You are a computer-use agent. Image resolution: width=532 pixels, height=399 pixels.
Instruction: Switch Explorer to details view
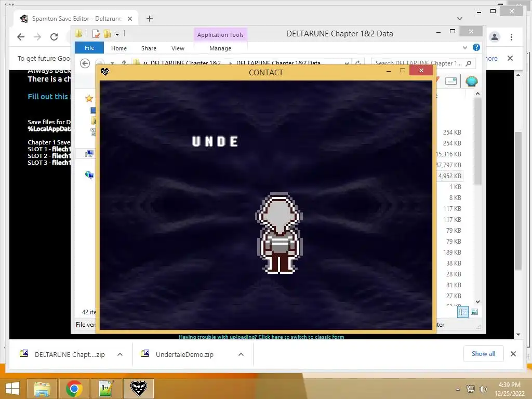click(463, 312)
